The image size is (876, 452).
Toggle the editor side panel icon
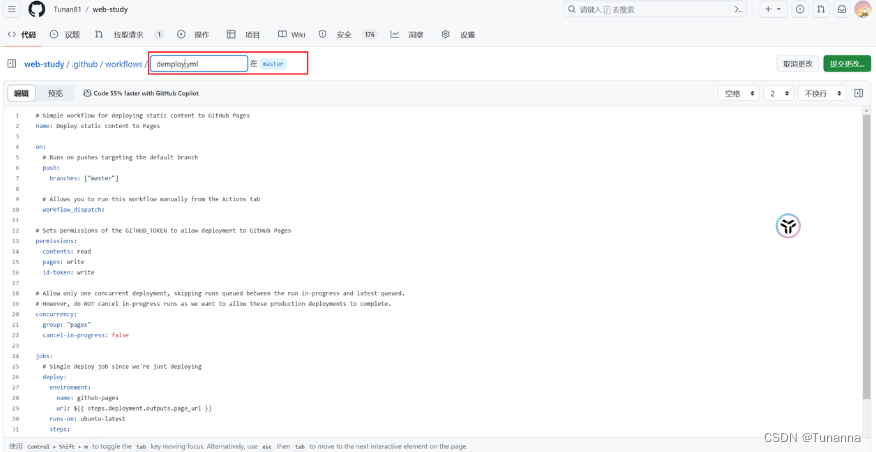(x=859, y=93)
